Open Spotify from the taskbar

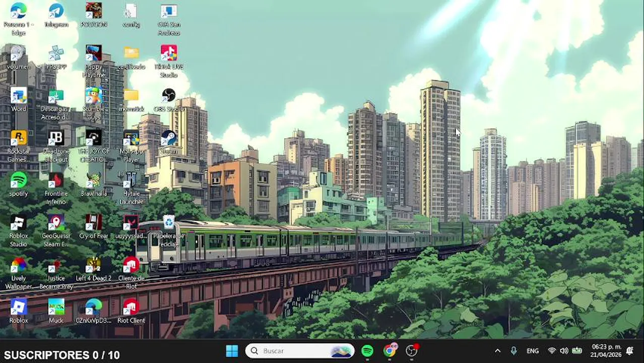pyautogui.click(x=367, y=351)
